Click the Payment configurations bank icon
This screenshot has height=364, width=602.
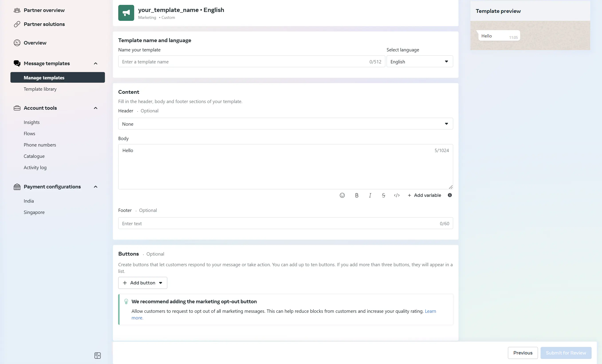17,187
